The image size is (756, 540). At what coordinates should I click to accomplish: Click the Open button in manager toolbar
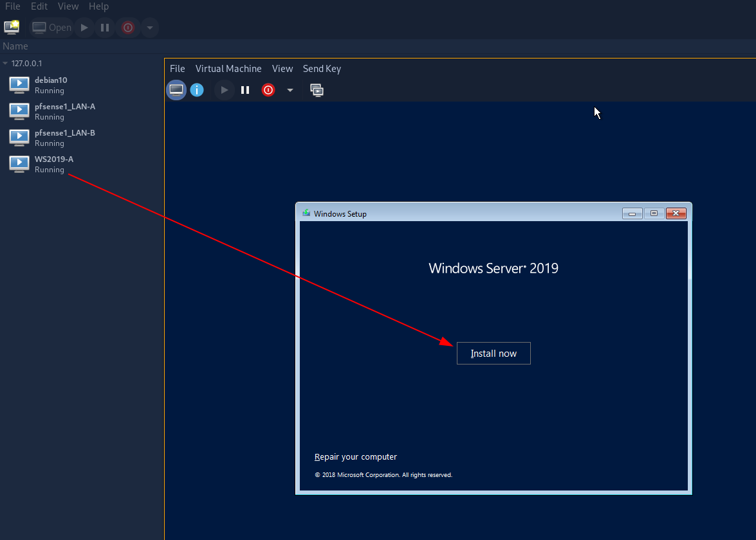(52, 28)
